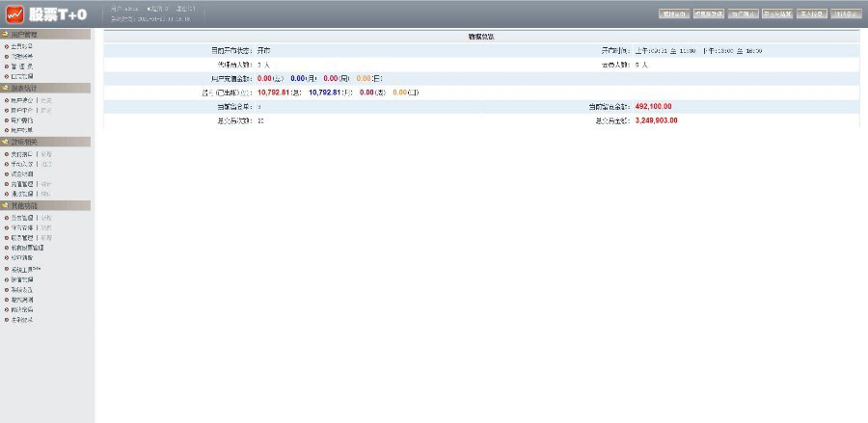Image resolution: width=868 pixels, height=423 pixels.
Task: Click the 开市 market status value
Action: coord(264,51)
